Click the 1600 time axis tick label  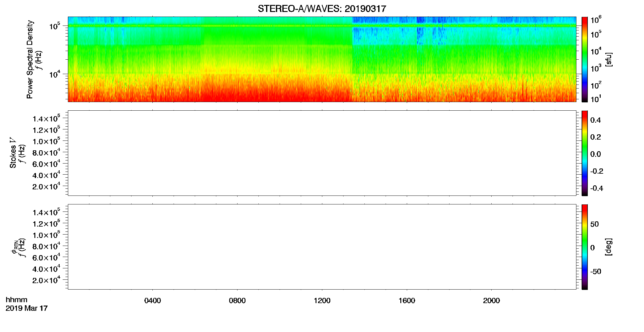[407, 301]
